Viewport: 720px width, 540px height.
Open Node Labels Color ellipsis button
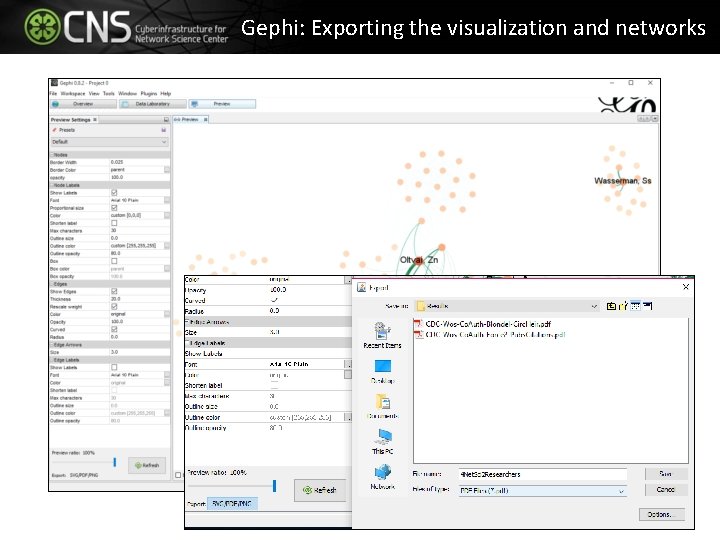coord(167,215)
